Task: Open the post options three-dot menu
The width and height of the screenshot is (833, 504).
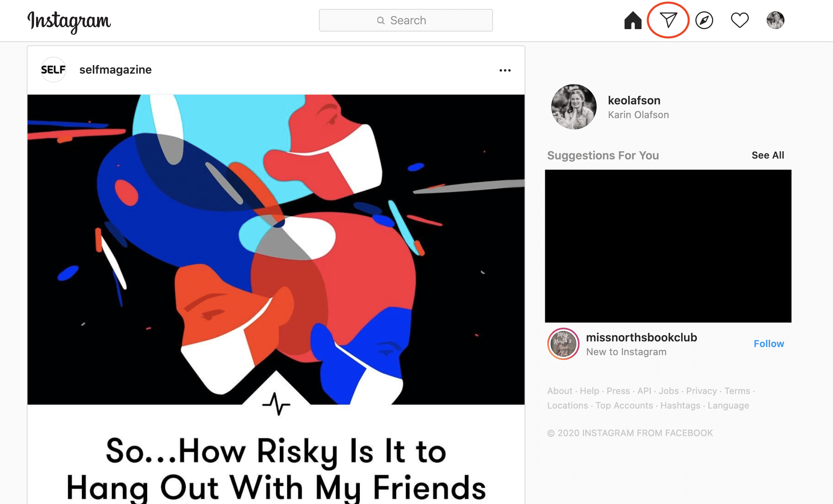Action: click(x=505, y=70)
